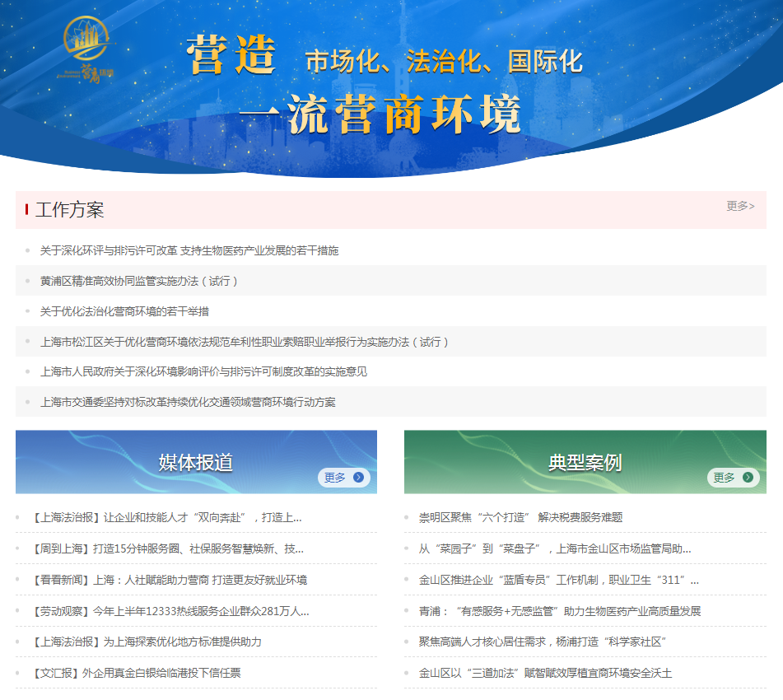This screenshot has height=700, width=783.
Task: Open 松江区 牟利性职业索赔 实施办法 link
Action: click(x=245, y=342)
